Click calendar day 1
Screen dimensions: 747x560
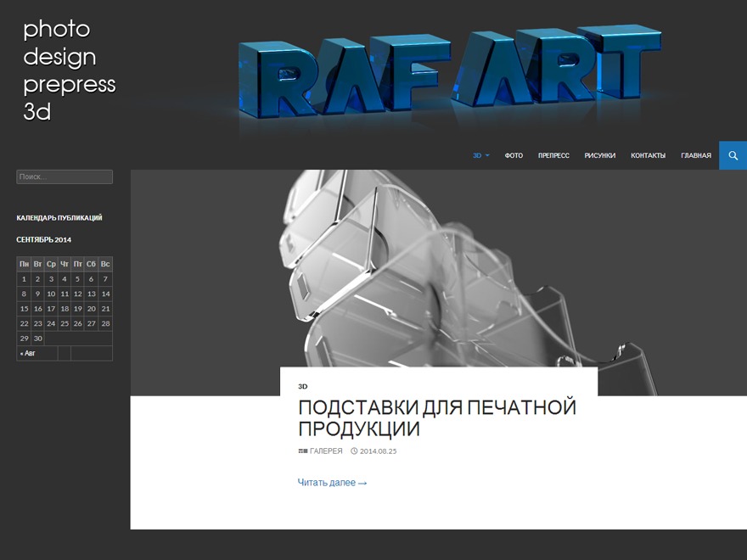tap(25, 279)
